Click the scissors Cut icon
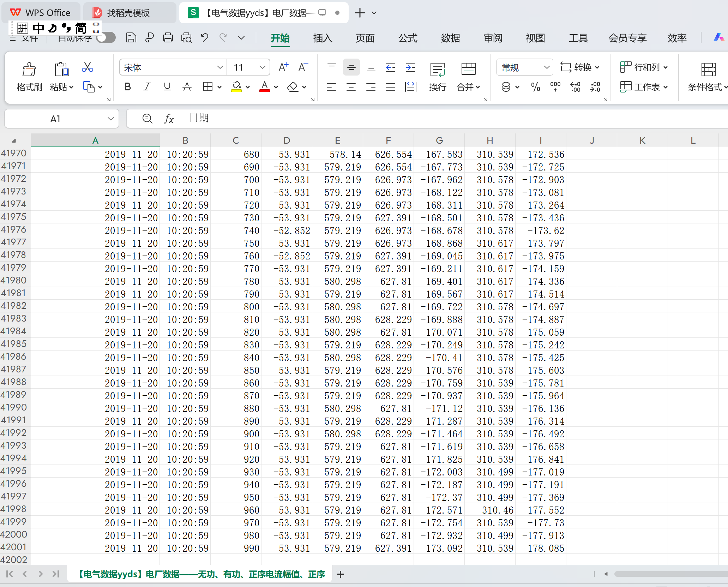The height and width of the screenshot is (587, 728). click(87, 67)
